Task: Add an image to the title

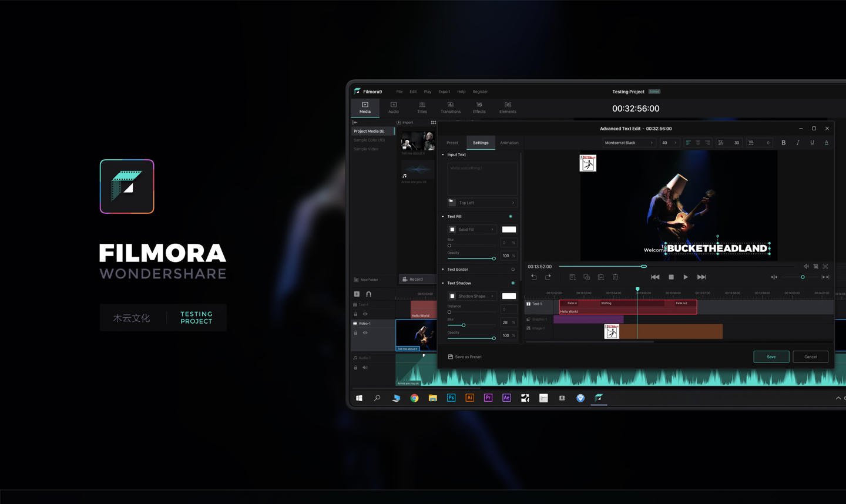Action: (x=600, y=277)
